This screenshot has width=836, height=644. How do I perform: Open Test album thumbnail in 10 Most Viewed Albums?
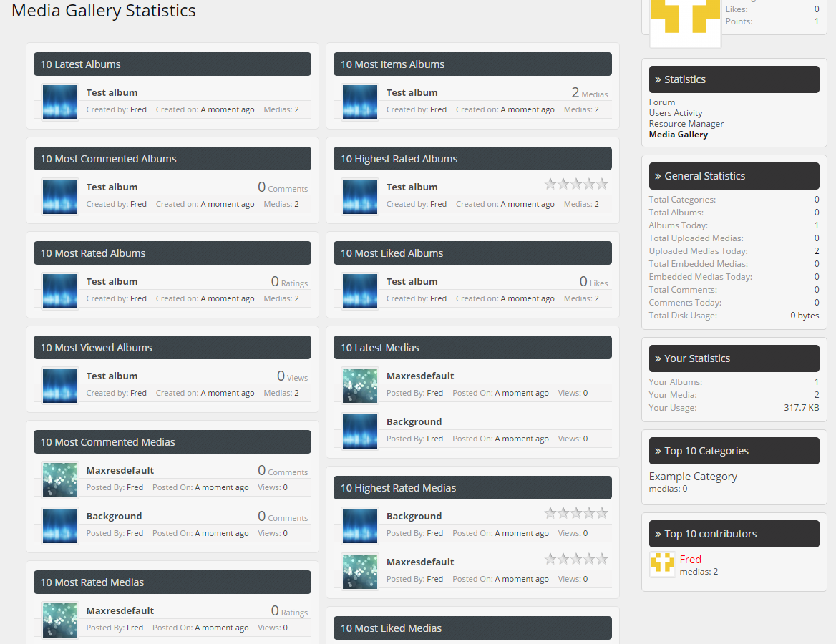coord(60,386)
